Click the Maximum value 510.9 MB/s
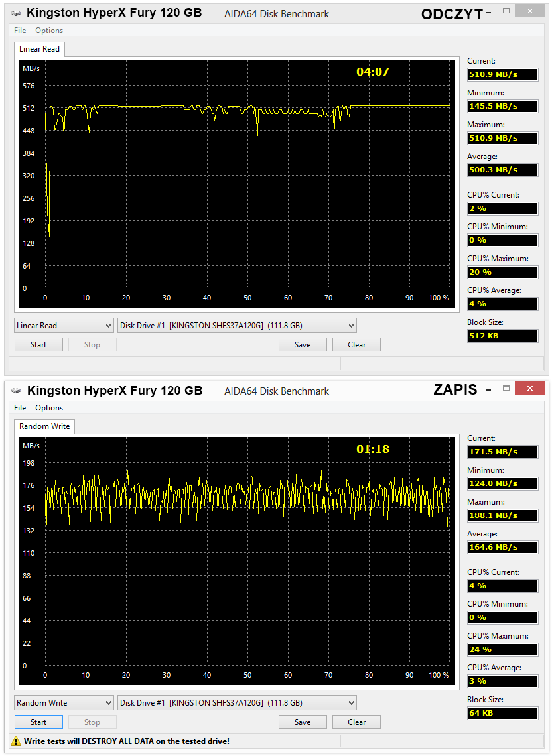Image resolution: width=552 pixels, height=756 pixels. point(502,139)
